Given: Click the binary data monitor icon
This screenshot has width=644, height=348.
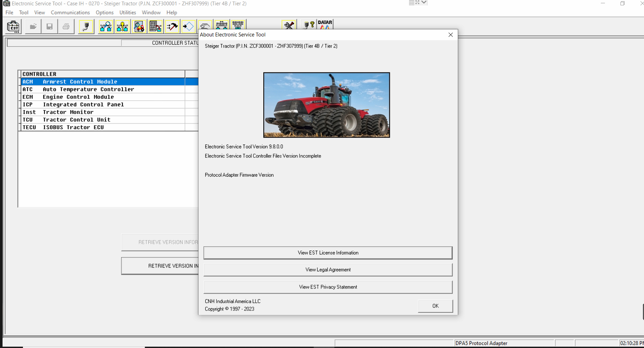Looking at the screenshot, I should [238, 25].
